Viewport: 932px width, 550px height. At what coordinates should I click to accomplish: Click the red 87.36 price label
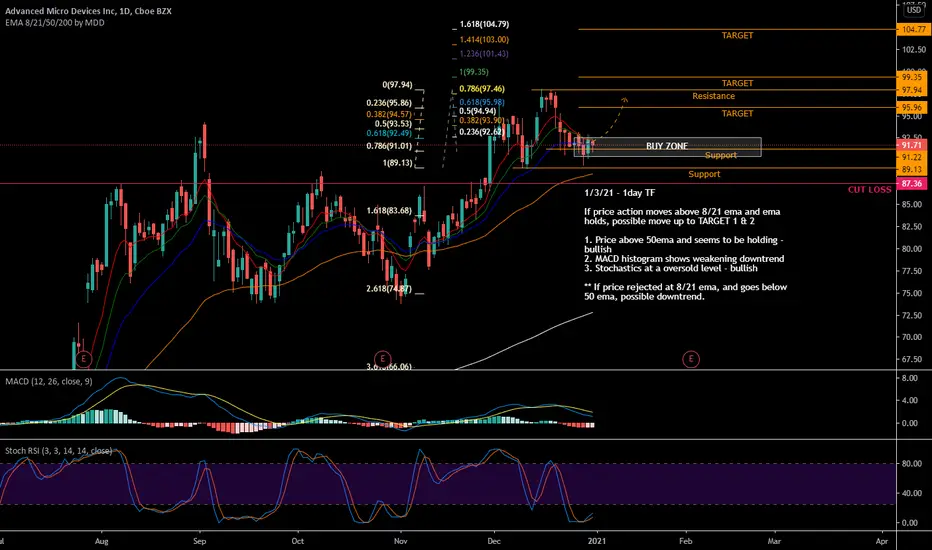click(910, 184)
